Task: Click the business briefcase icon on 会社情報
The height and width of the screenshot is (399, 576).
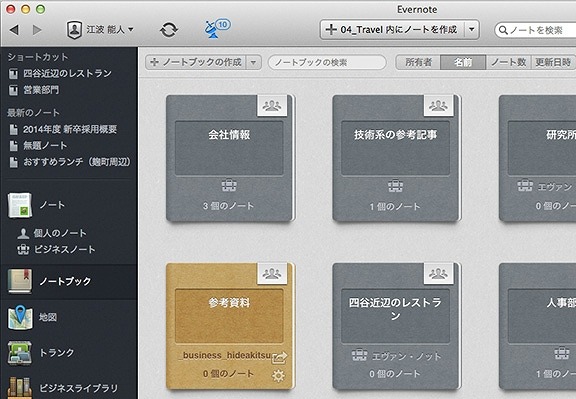Action: [x=229, y=186]
